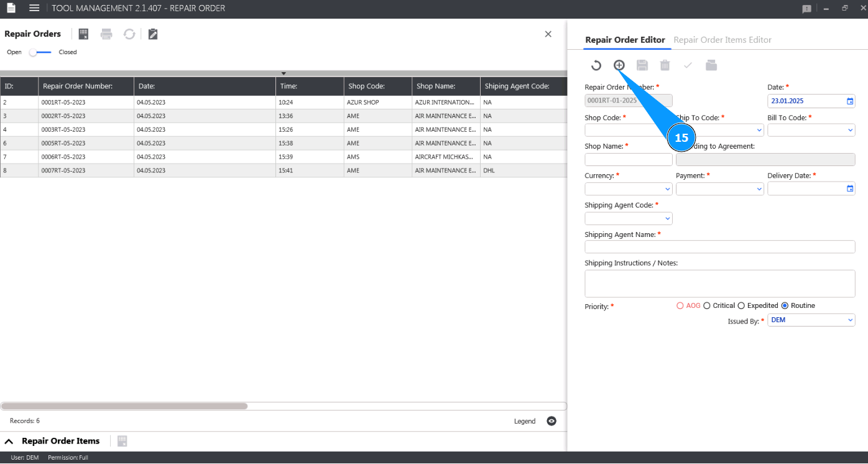Toggle the Legend eye icon

[552, 421]
